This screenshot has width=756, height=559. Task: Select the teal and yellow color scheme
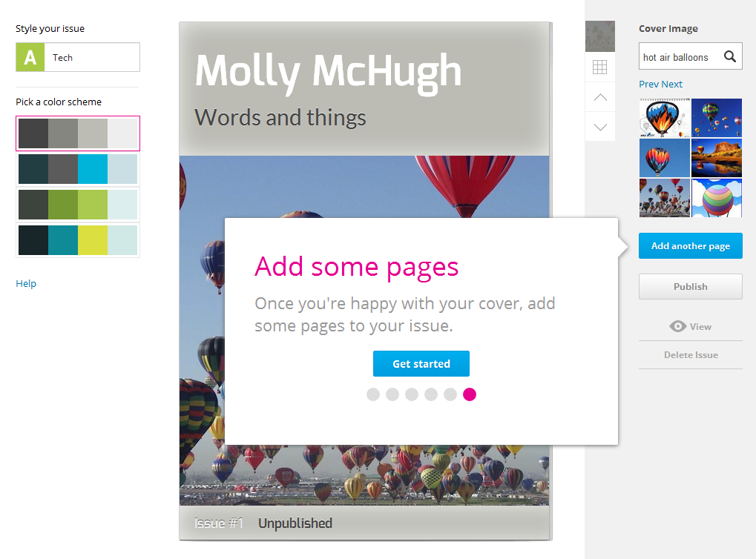78,240
